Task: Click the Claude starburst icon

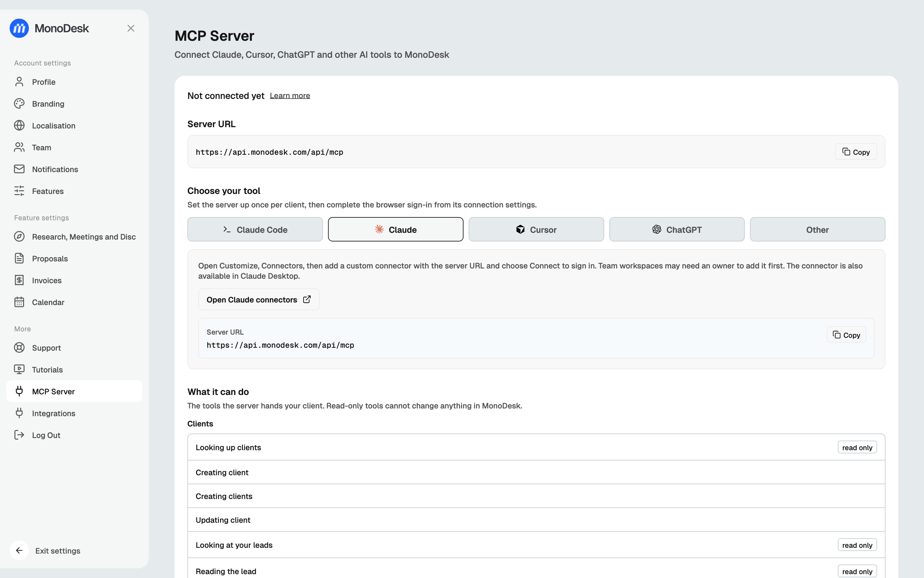Action: point(379,229)
